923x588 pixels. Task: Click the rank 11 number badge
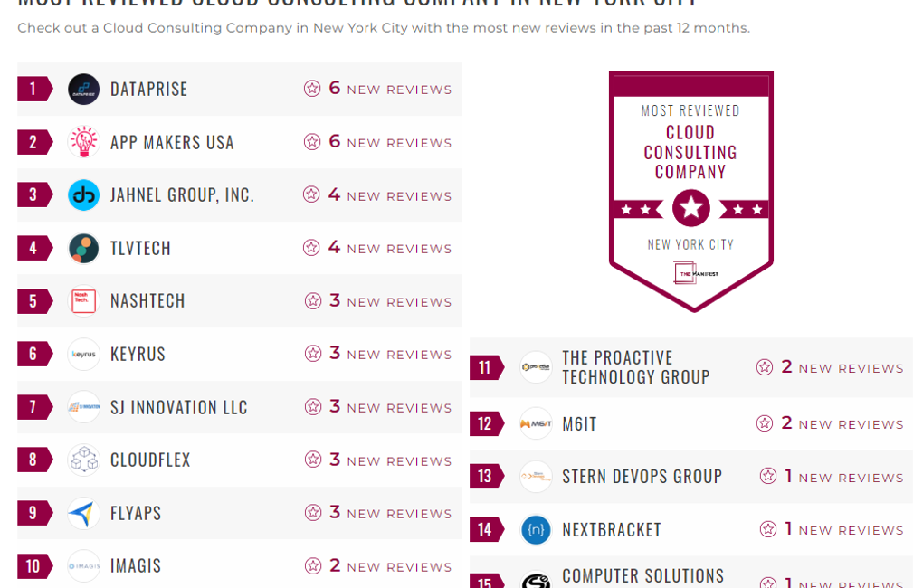click(x=486, y=367)
